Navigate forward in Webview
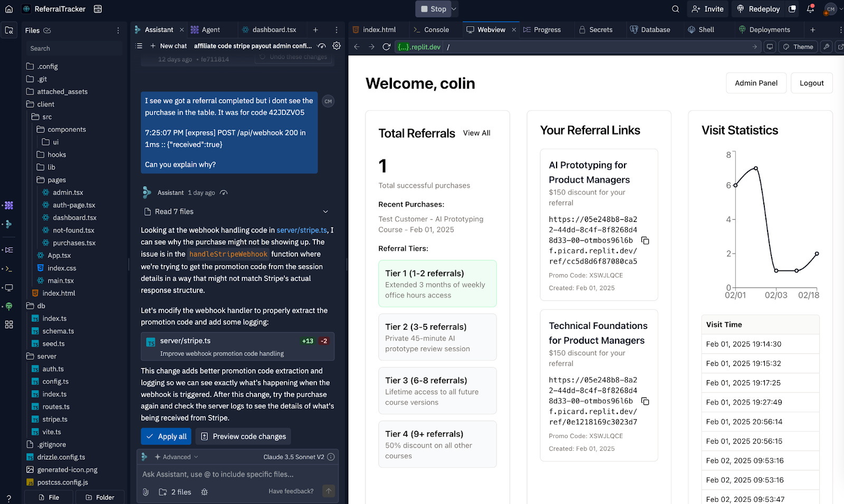Image resolution: width=844 pixels, height=504 pixels. tap(371, 47)
